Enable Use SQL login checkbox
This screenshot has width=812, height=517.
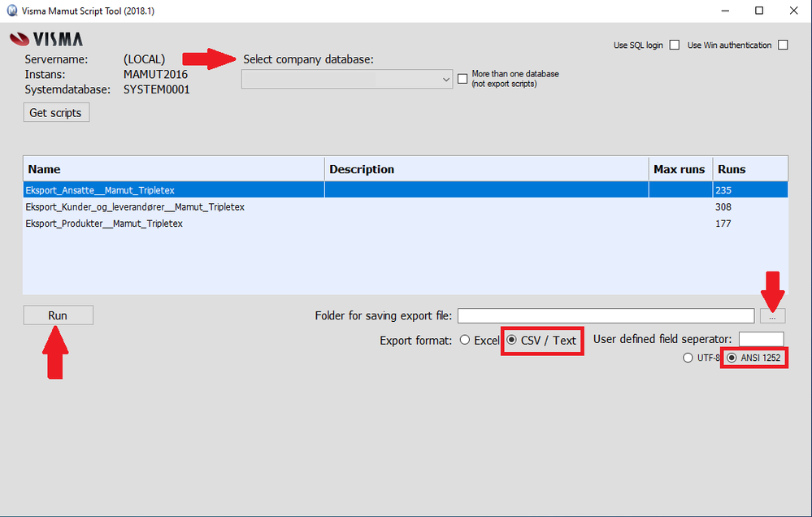pos(675,45)
